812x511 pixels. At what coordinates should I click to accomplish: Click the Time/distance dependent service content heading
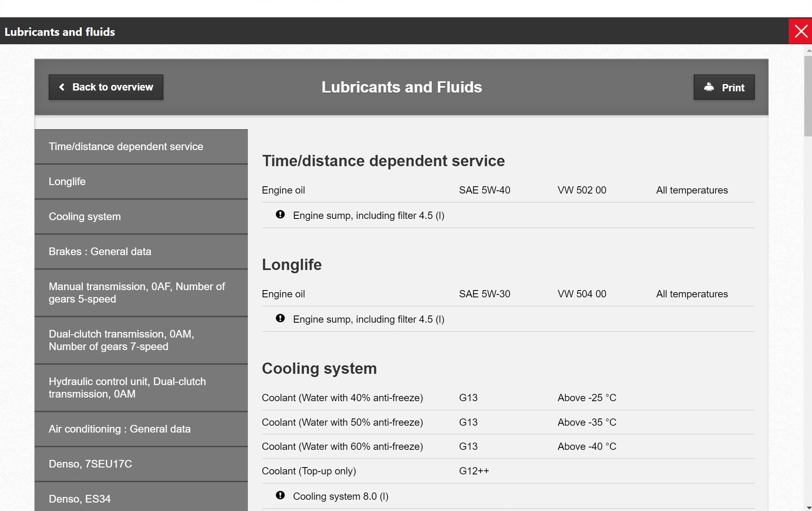(383, 161)
